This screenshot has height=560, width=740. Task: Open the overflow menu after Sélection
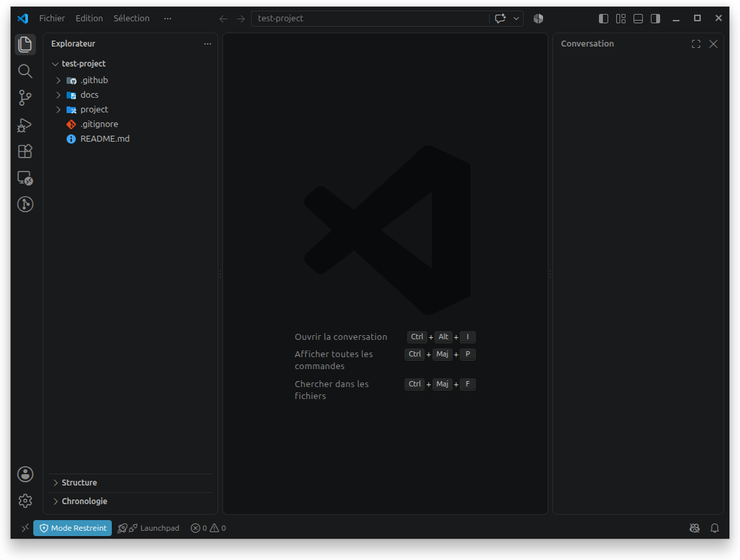click(168, 19)
